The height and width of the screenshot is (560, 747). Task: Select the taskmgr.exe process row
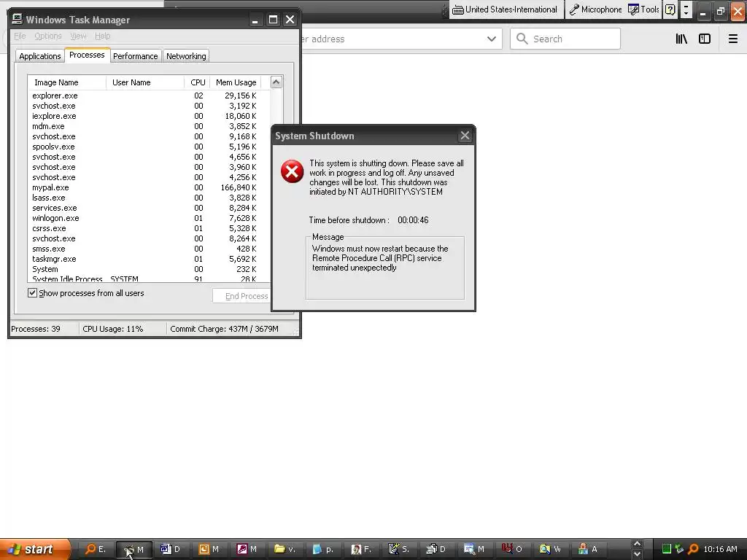pyautogui.click(x=149, y=259)
